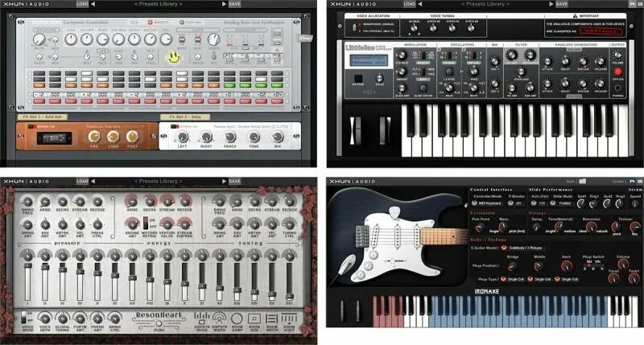The image size is (644, 345).
Task: Toggle the first red step button on the bass sequencer
Action: click(x=39, y=101)
